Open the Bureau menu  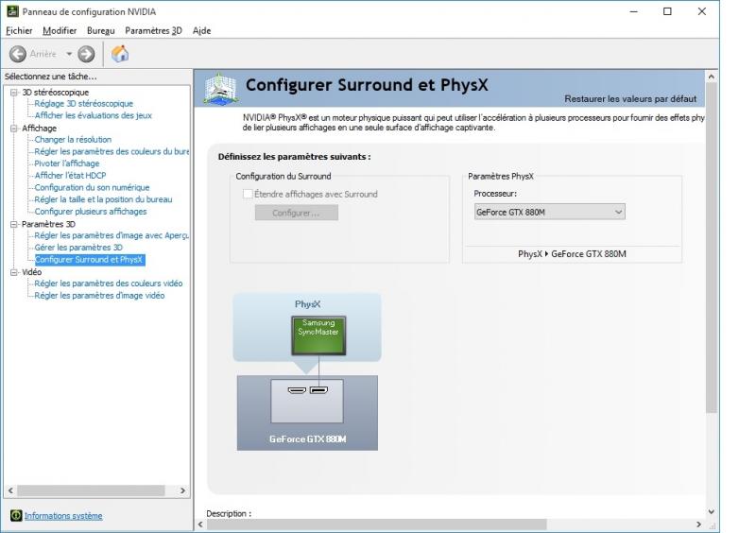(101, 30)
